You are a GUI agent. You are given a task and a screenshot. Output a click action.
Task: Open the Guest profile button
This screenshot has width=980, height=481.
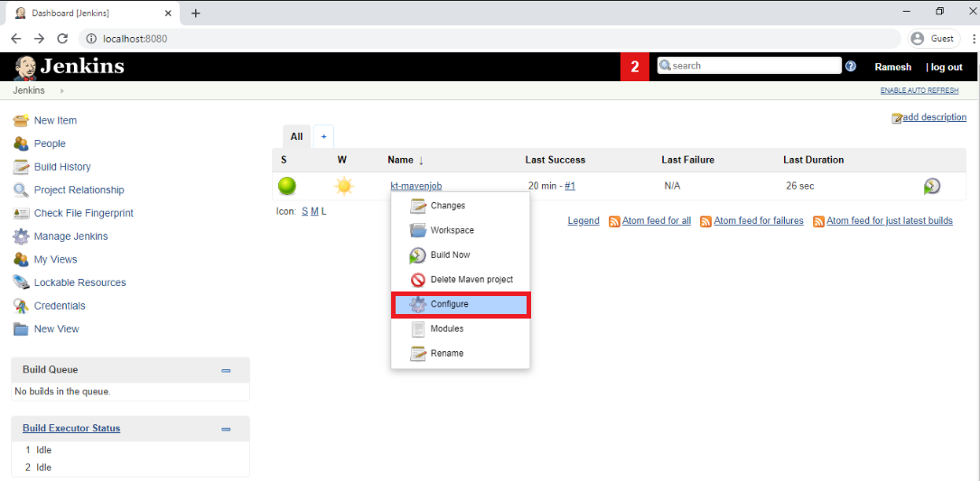pyautogui.click(x=934, y=39)
